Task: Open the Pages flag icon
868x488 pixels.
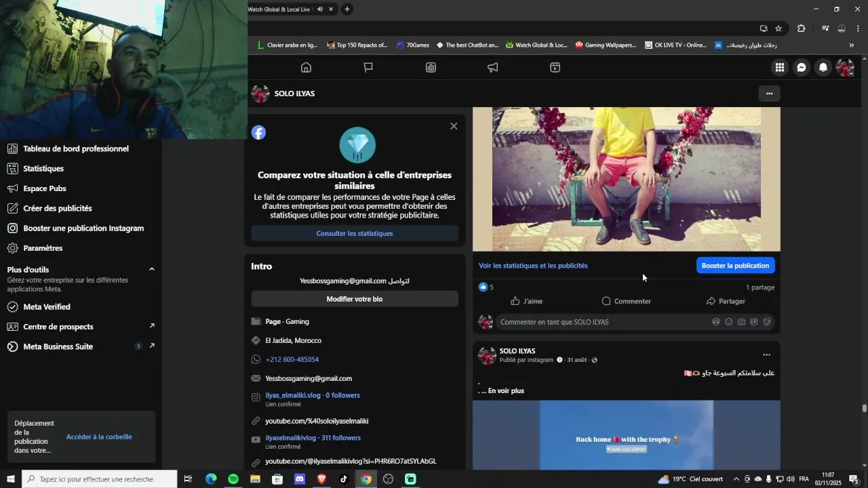Action: [x=368, y=68]
